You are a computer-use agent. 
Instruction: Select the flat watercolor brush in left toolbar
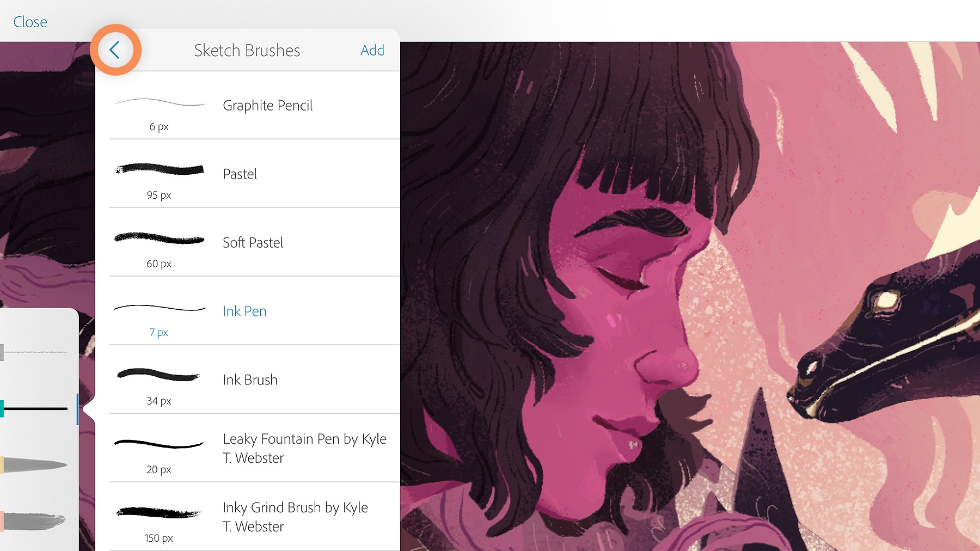[36, 522]
